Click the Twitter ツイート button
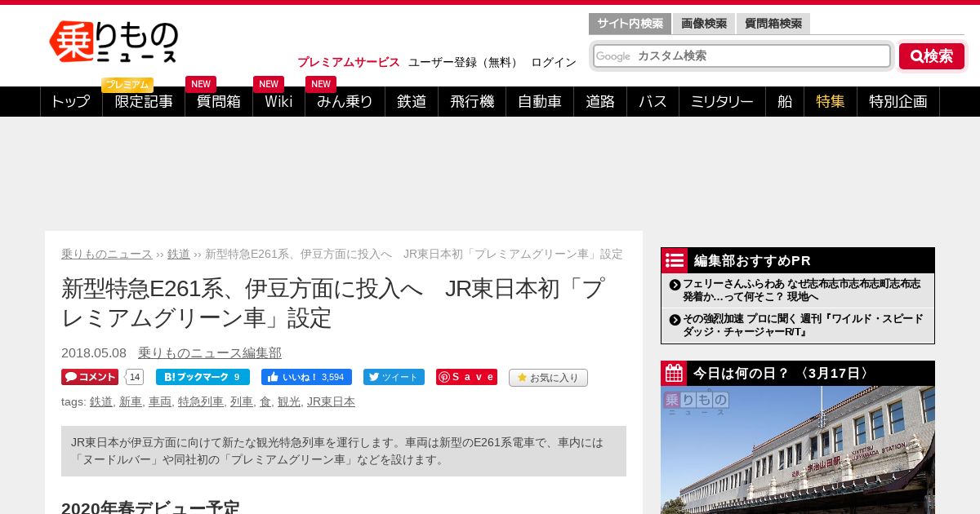Image resolution: width=980 pixels, height=514 pixels. [394, 377]
